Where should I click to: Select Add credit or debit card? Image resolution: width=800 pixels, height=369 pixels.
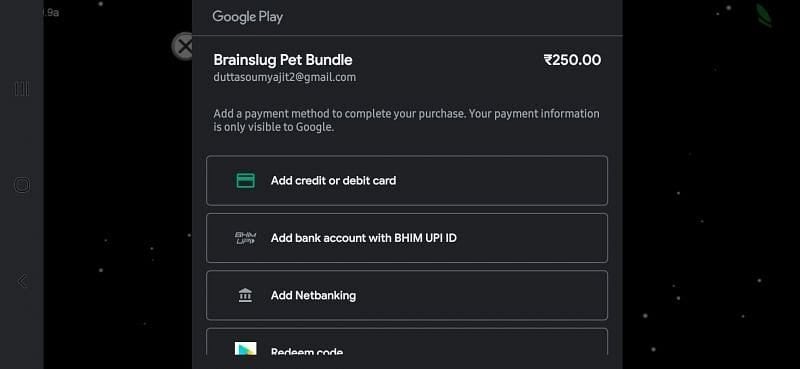(x=407, y=181)
